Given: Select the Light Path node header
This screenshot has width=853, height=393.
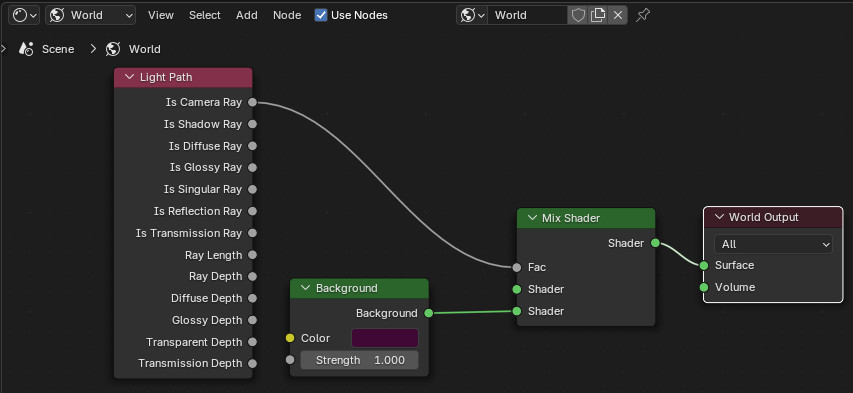Looking at the screenshot, I should (x=183, y=77).
